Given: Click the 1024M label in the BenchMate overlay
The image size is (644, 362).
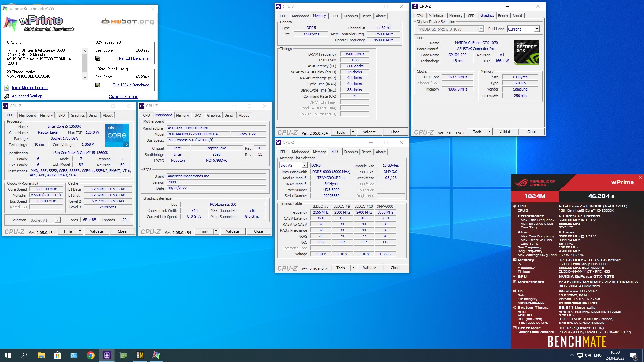Looking at the screenshot, I should click(535, 196).
